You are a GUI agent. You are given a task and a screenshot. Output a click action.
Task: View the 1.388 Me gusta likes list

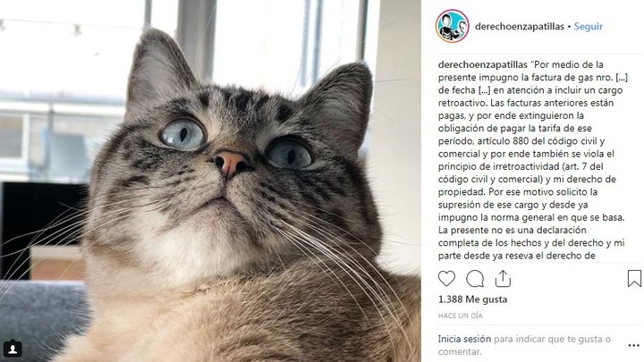pos(472,299)
